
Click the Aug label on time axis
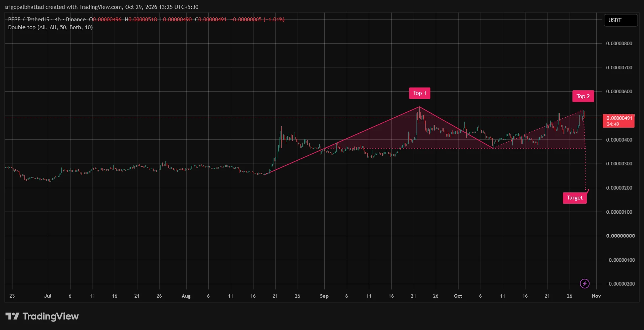point(186,296)
